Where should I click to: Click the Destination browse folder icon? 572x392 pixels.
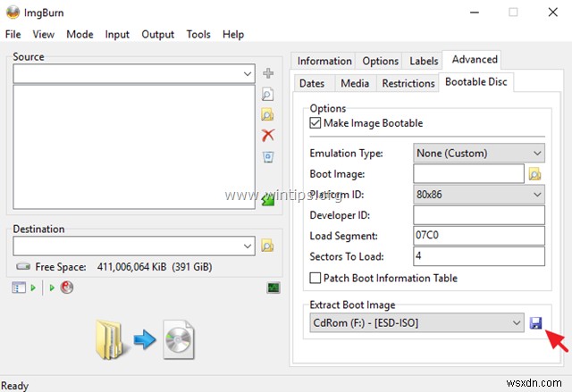click(267, 246)
